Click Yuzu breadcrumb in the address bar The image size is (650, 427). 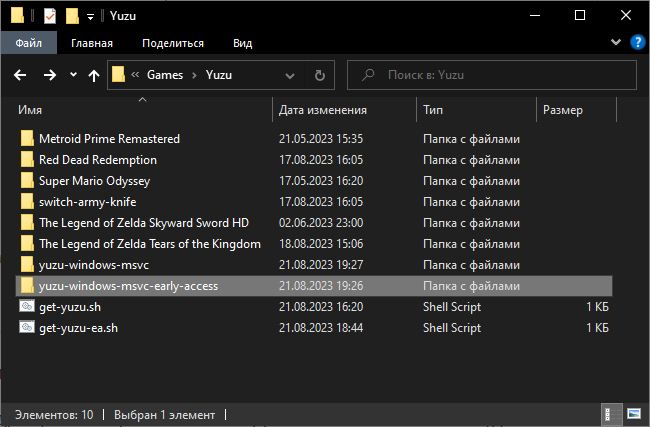(x=219, y=75)
